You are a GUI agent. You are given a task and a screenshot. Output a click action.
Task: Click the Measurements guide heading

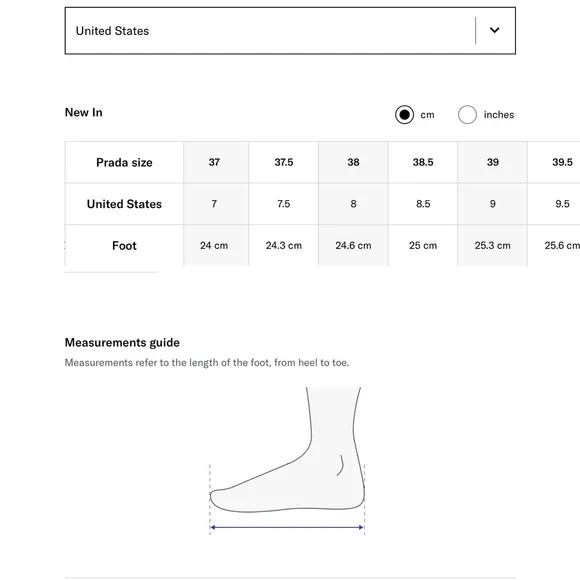click(x=122, y=343)
